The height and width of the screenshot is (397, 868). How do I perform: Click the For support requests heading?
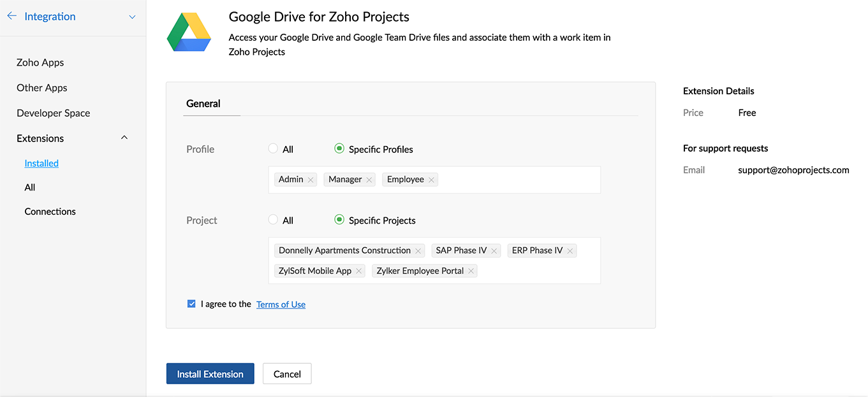click(726, 148)
